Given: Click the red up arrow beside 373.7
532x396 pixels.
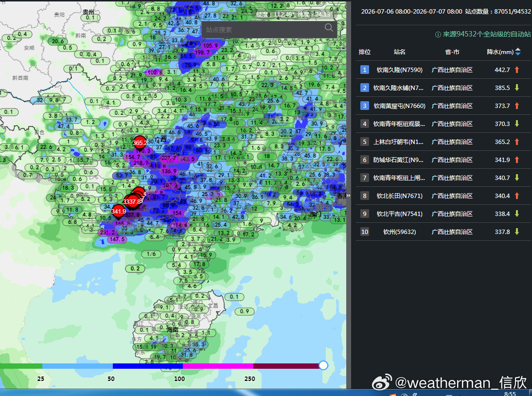Looking at the screenshot, I should pos(517,106).
